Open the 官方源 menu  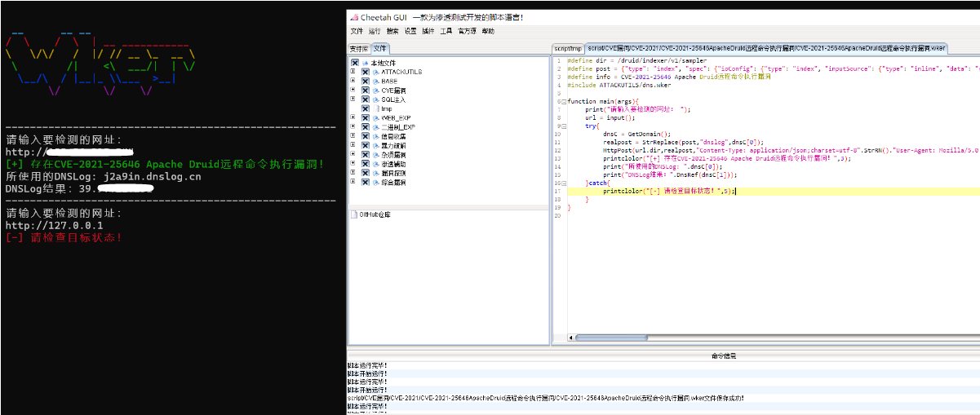pos(467,31)
